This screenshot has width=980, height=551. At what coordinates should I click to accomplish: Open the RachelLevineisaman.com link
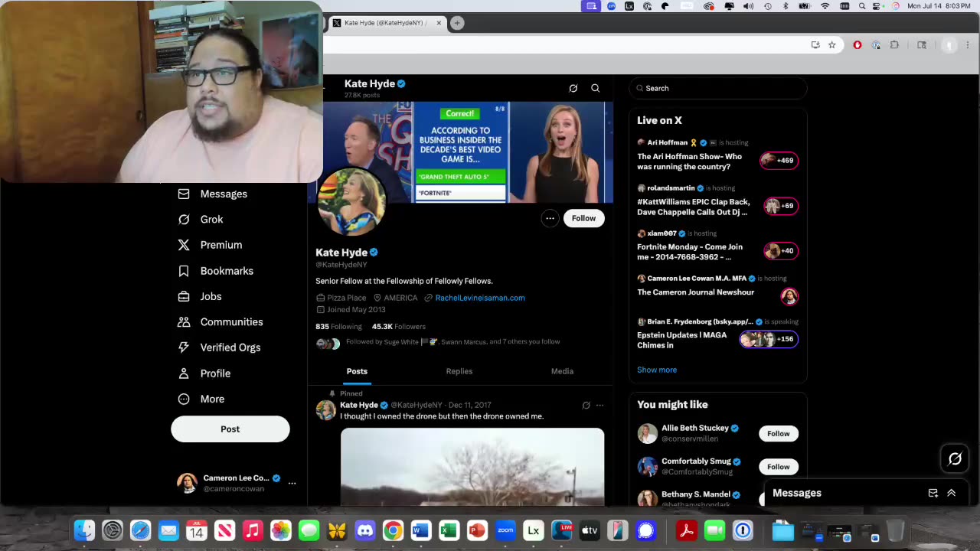point(480,298)
